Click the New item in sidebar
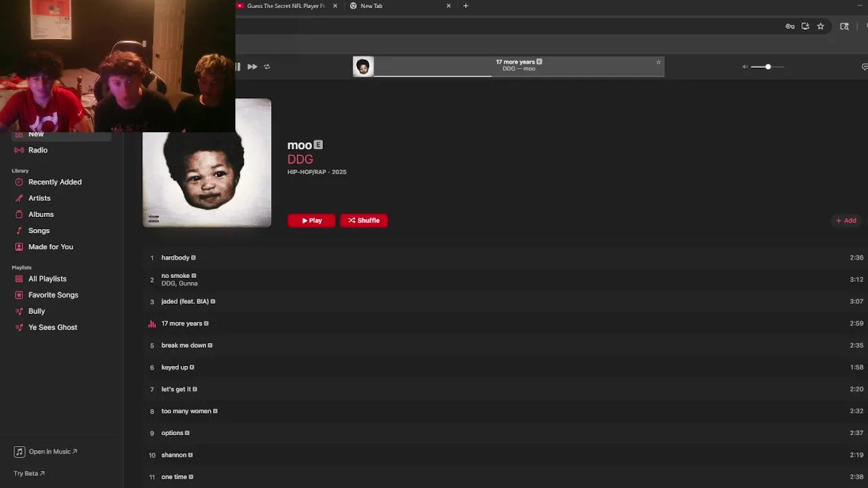The height and width of the screenshot is (488, 868). point(61,134)
